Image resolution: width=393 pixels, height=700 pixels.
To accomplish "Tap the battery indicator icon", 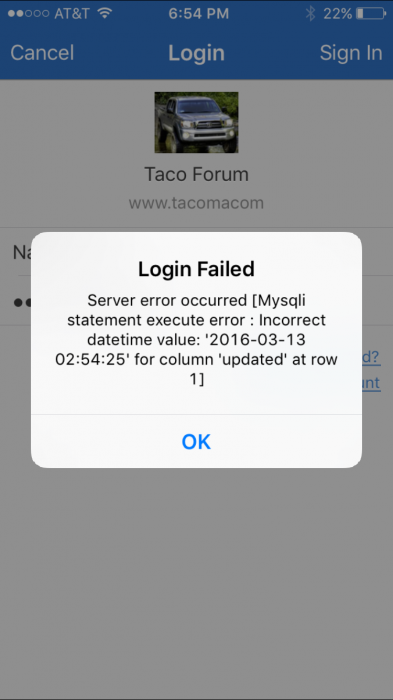I will pos(372,13).
